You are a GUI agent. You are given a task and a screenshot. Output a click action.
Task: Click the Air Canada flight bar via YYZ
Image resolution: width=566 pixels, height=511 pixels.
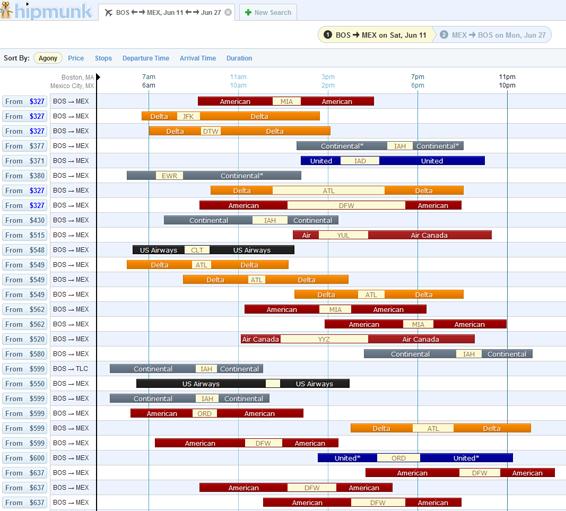click(358, 339)
